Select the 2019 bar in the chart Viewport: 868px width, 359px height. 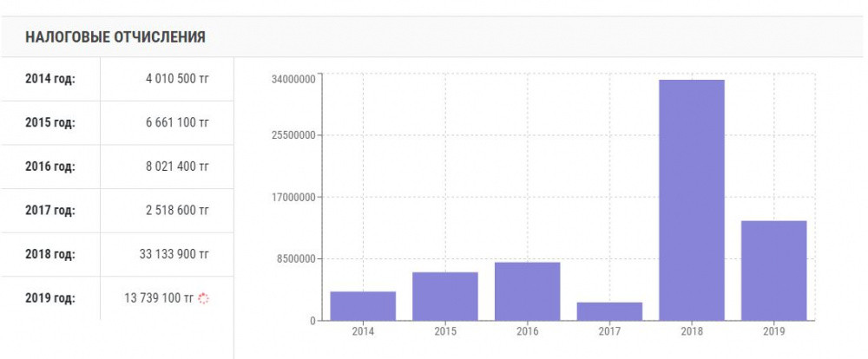[x=774, y=270]
